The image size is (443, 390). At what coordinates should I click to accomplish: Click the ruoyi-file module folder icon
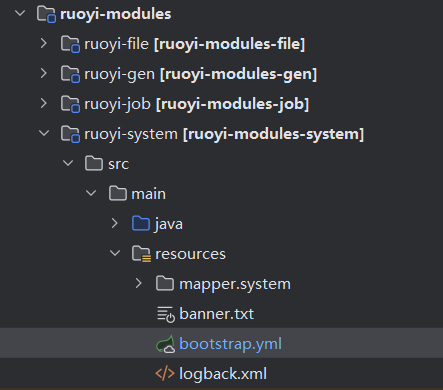[x=70, y=44]
